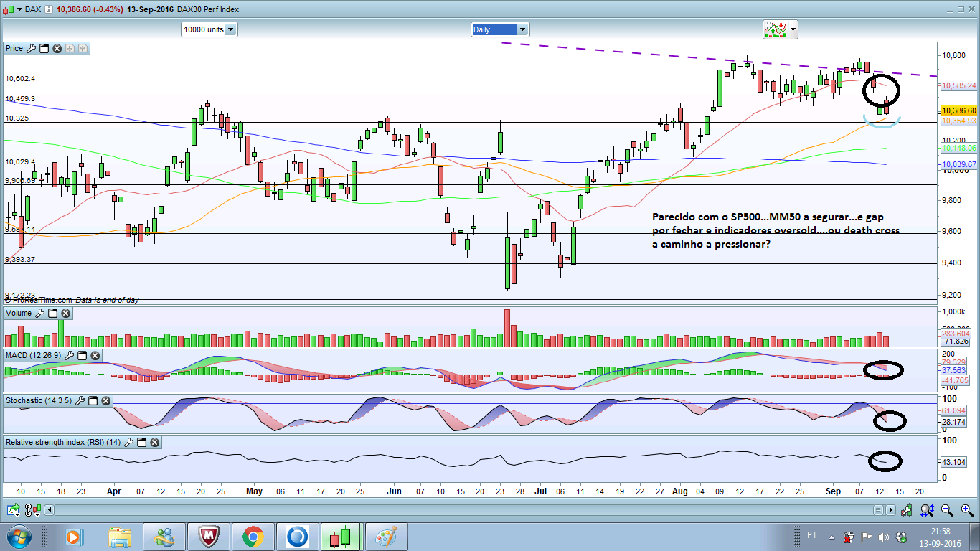Open Google Chrome from the taskbar

click(252, 536)
